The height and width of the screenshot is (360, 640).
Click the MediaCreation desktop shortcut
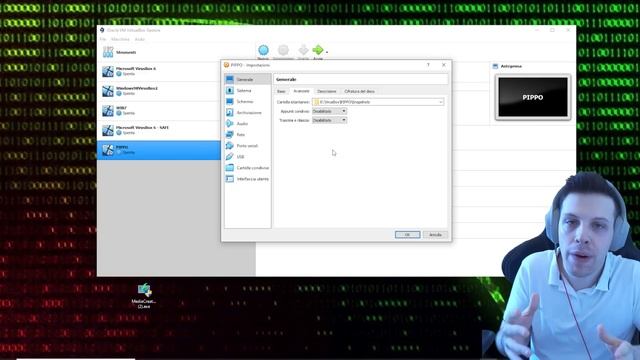point(144,296)
